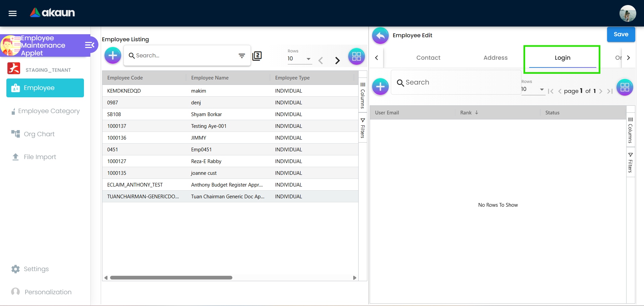Click the Save button
The width and height of the screenshot is (644, 306).
(x=620, y=35)
